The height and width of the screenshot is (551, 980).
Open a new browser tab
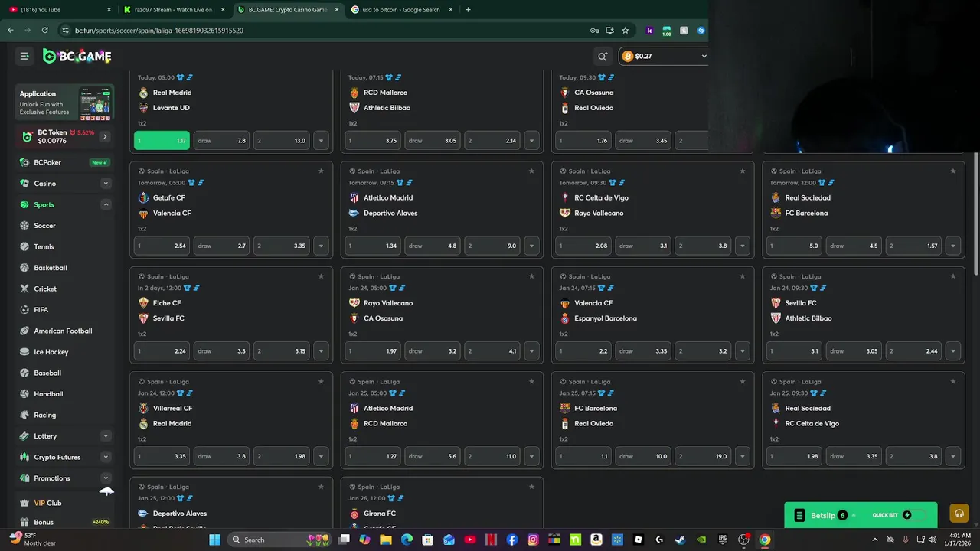point(468,10)
